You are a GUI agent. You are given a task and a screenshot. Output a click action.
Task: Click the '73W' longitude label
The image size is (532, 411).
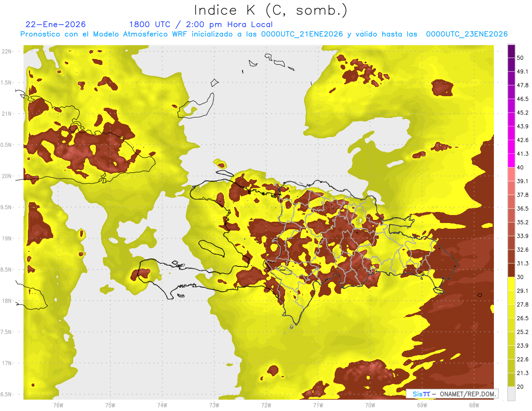coord(214,405)
